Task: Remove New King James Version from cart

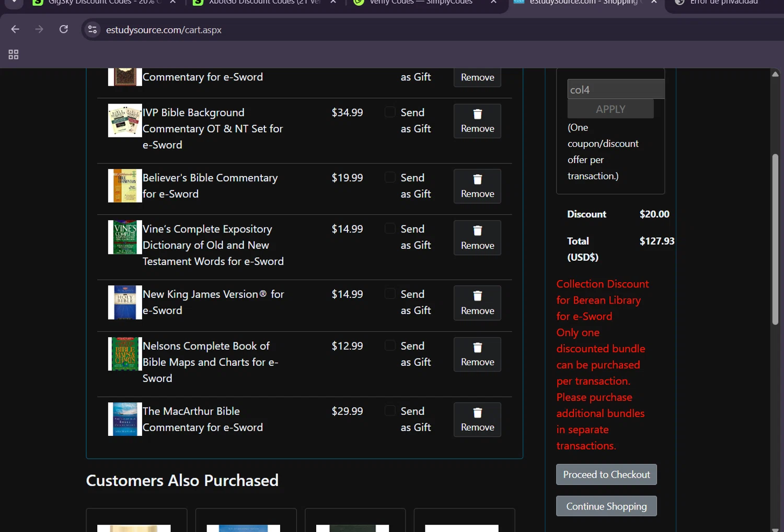Action: tap(477, 303)
